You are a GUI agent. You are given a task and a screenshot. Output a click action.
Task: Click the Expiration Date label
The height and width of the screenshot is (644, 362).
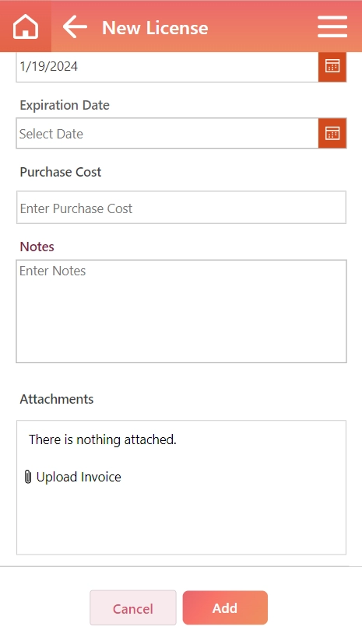click(65, 105)
